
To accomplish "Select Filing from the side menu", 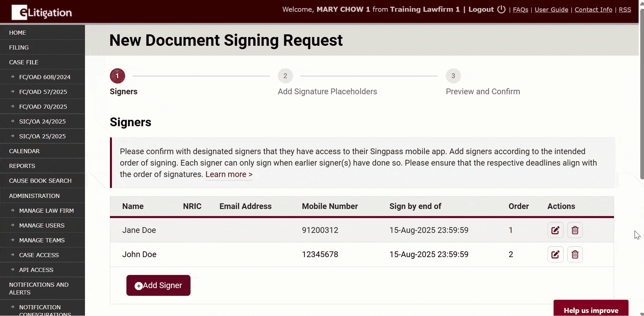I will point(19,48).
